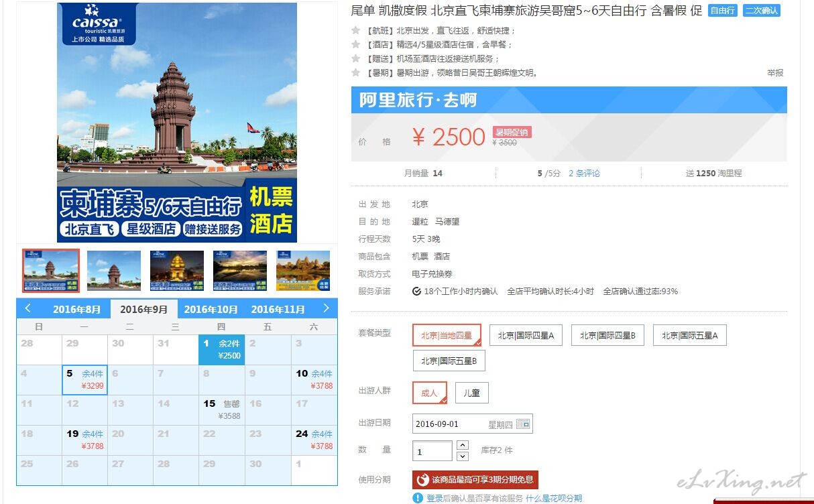Click the 二次确认 tag
Image resolution: width=814 pixels, height=504 pixels.
click(x=762, y=11)
